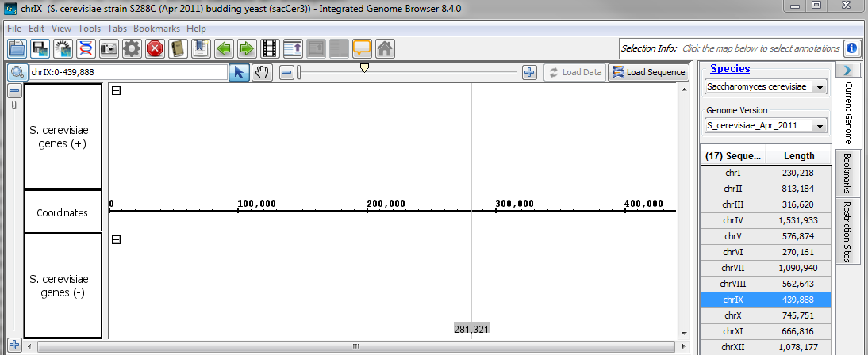The height and width of the screenshot is (355, 868).
Task: Open the Genome Version dropdown
Action: tap(766, 125)
